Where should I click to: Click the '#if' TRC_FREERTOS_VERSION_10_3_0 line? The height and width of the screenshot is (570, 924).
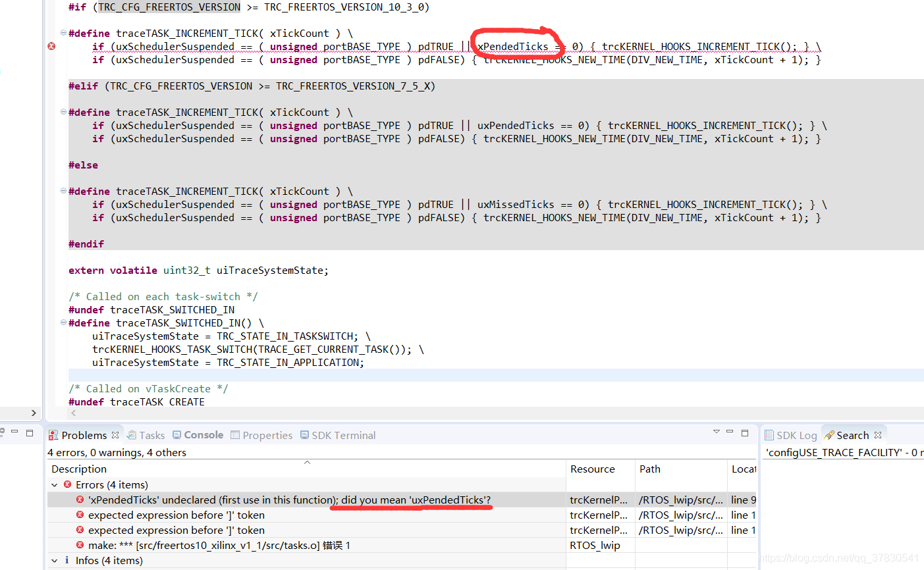[249, 7]
